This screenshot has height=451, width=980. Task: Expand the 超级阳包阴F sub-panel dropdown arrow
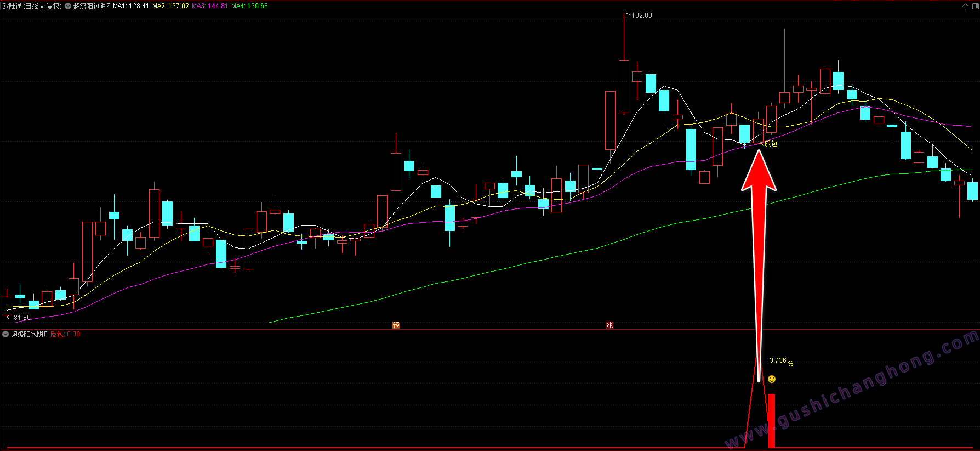pyautogui.click(x=5, y=334)
